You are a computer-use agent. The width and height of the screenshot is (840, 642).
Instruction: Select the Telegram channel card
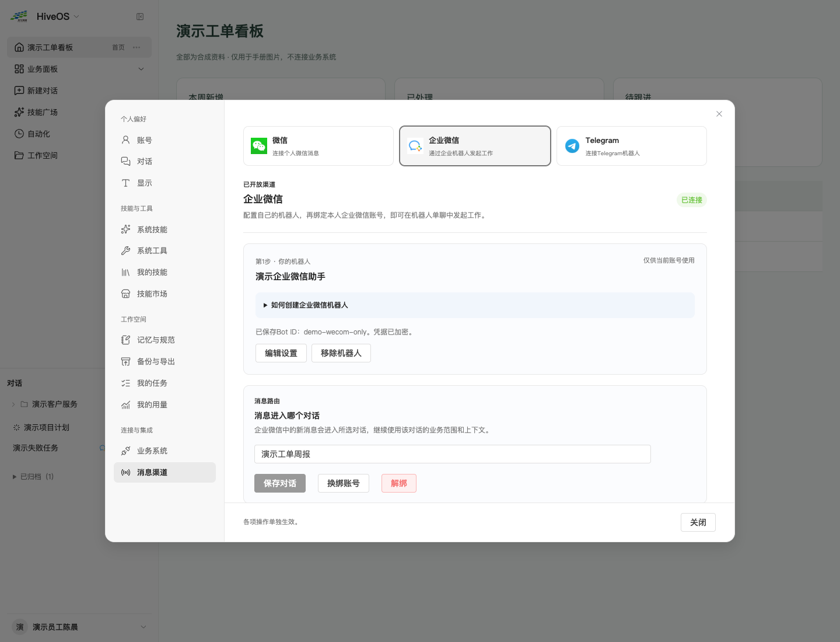pyautogui.click(x=632, y=146)
